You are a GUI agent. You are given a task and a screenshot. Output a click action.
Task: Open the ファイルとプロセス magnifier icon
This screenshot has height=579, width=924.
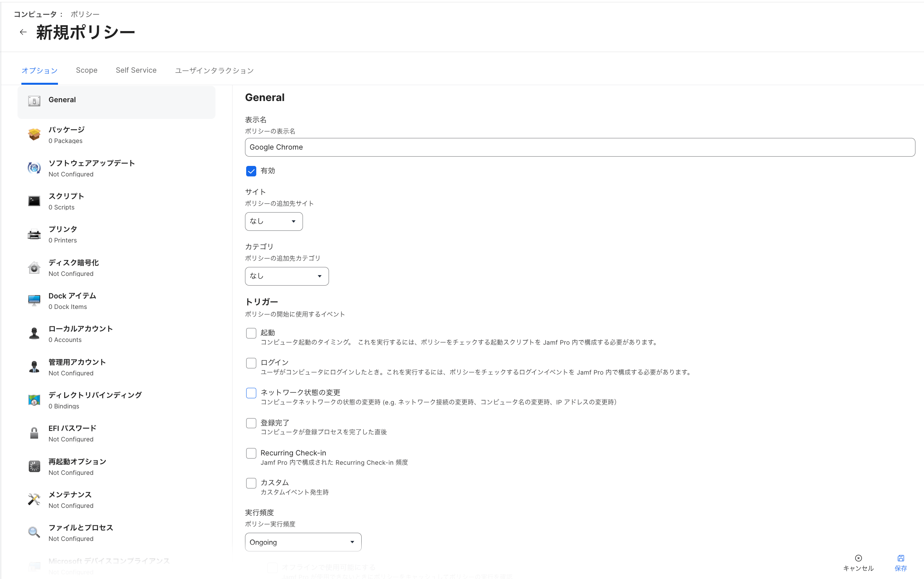(34, 532)
